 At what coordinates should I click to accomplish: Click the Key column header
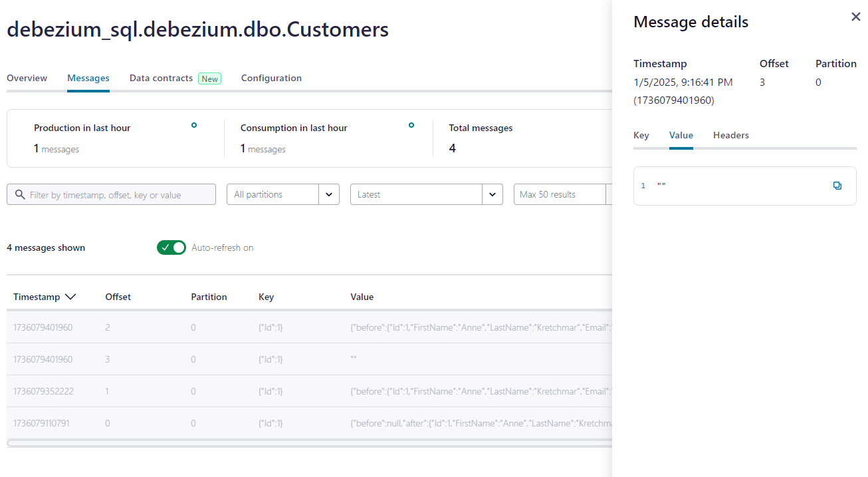tap(266, 297)
